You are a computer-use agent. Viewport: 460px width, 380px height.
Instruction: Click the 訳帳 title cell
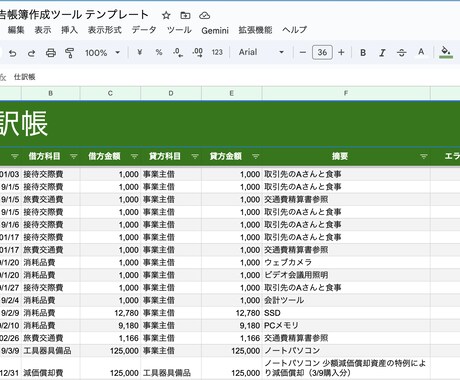pos(230,124)
